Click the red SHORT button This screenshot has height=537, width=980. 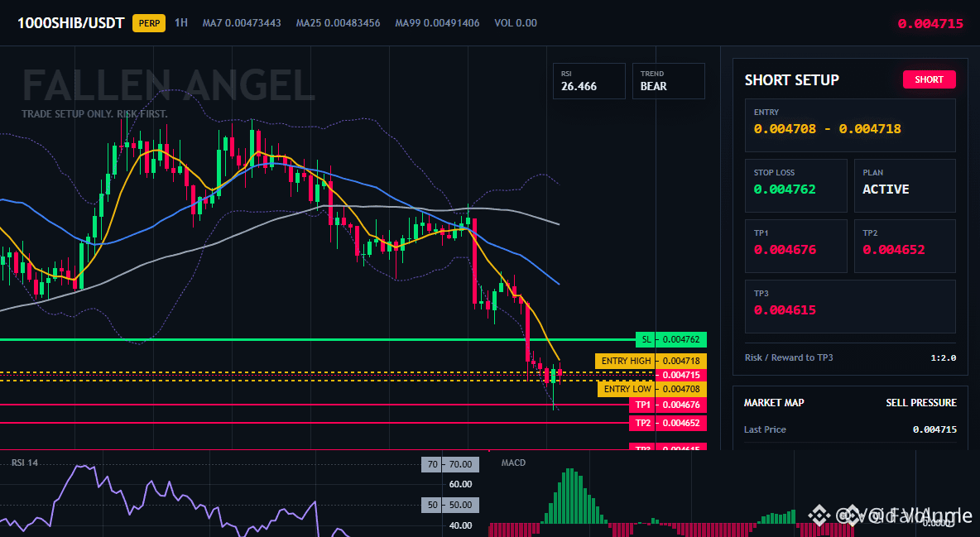click(929, 79)
